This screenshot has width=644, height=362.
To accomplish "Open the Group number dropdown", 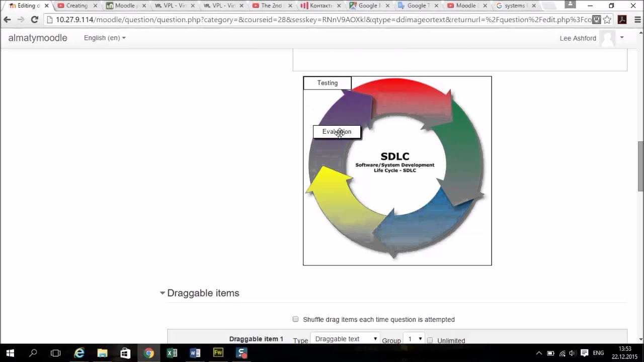I will pyautogui.click(x=414, y=339).
